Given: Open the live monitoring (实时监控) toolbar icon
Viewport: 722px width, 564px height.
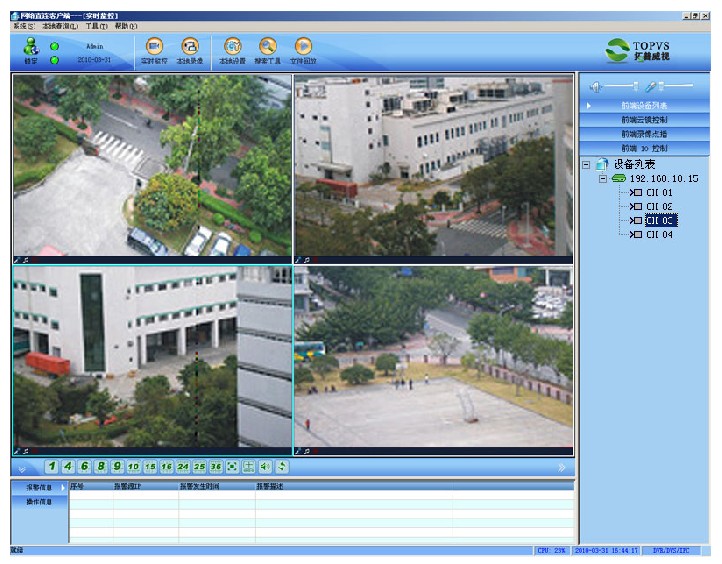Looking at the screenshot, I should coord(154,46).
